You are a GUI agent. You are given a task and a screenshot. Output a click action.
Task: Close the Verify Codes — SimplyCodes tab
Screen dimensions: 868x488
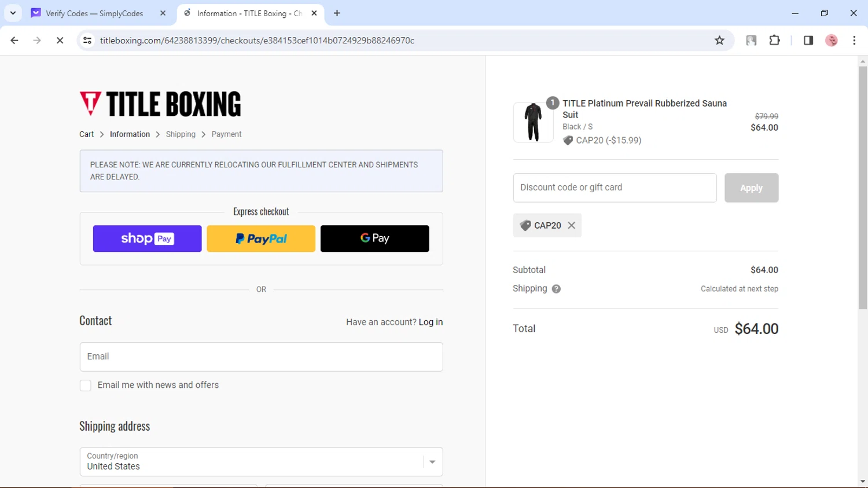click(x=163, y=13)
